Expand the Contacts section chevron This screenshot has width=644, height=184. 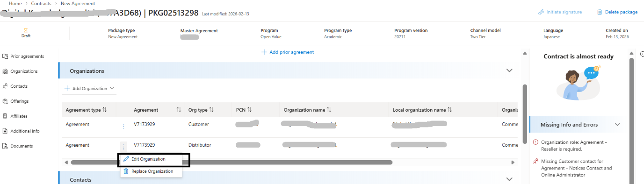coord(510,179)
